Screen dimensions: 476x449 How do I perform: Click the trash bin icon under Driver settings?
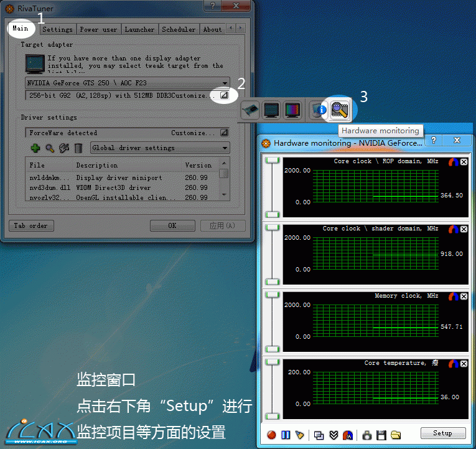tap(78, 148)
